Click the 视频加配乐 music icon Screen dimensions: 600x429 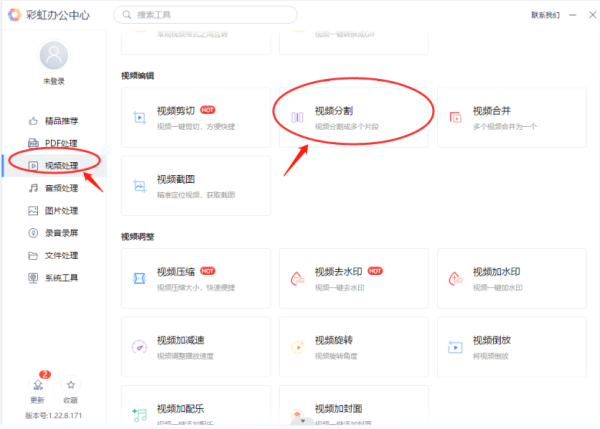click(x=140, y=415)
